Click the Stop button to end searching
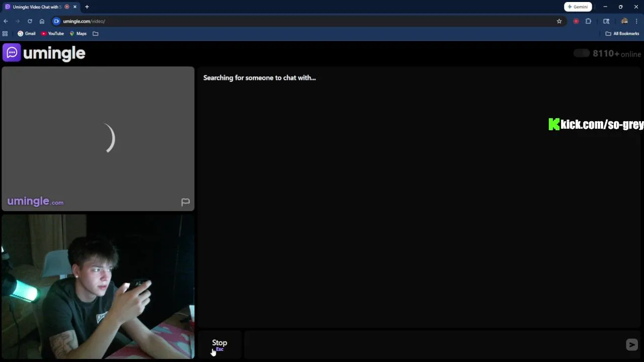This screenshot has height=362, width=644. point(219,344)
